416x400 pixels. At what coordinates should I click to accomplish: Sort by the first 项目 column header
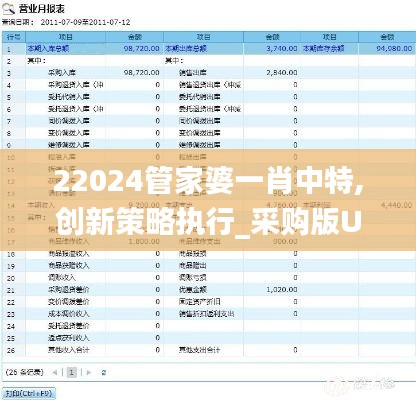66,37
